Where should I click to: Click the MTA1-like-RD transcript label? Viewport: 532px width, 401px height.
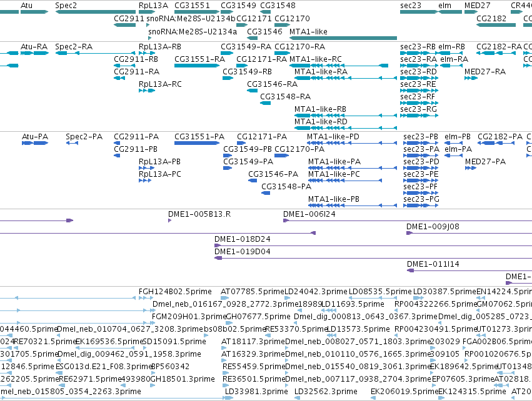coord(321,121)
